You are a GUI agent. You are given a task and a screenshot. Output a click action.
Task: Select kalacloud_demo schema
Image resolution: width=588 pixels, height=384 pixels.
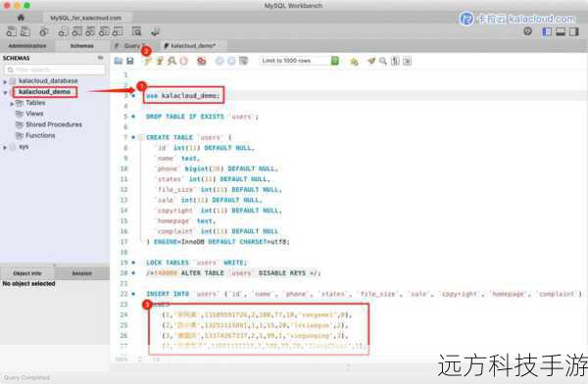tap(45, 92)
